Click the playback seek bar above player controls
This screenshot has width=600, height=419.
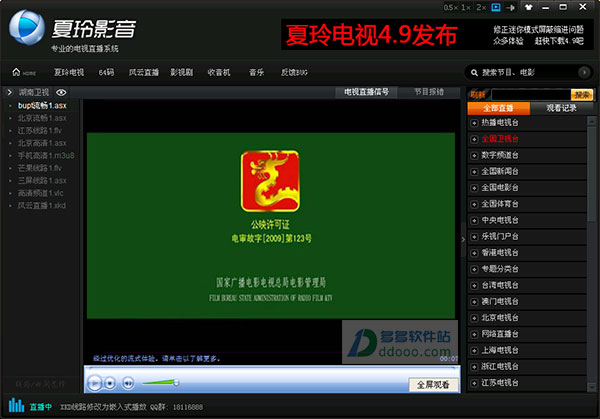pyautogui.click(x=272, y=368)
